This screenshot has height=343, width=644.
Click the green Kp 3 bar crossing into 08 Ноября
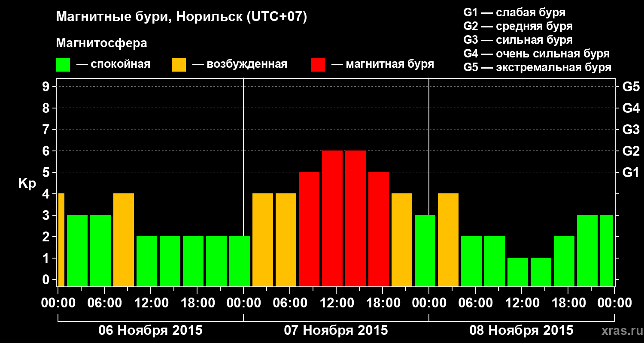point(425,250)
